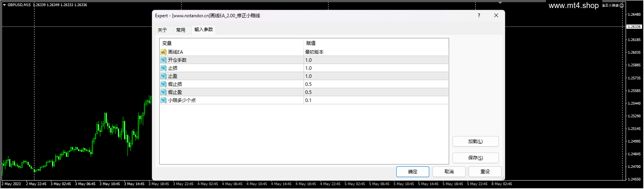644x189 pixels.
Task: Click the 赋值 column header
Action: (376, 43)
